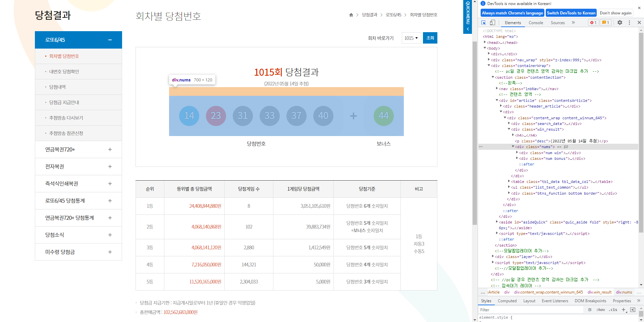Click lottery ball number 33
This screenshot has height=322, width=644.
270,116
